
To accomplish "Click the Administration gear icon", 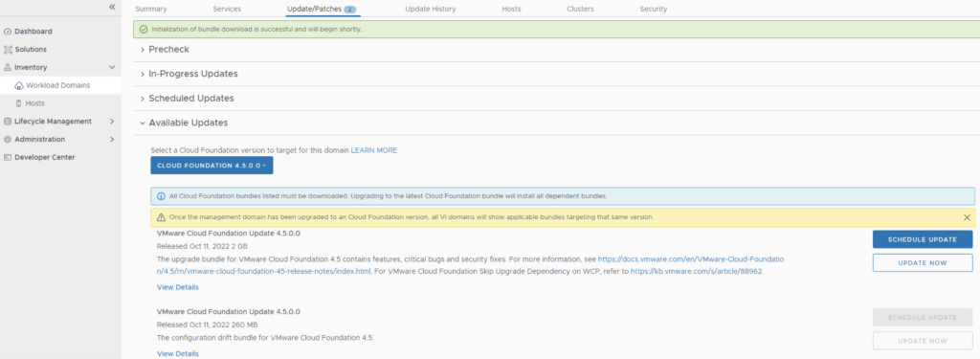I will pyautogui.click(x=8, y=140).
